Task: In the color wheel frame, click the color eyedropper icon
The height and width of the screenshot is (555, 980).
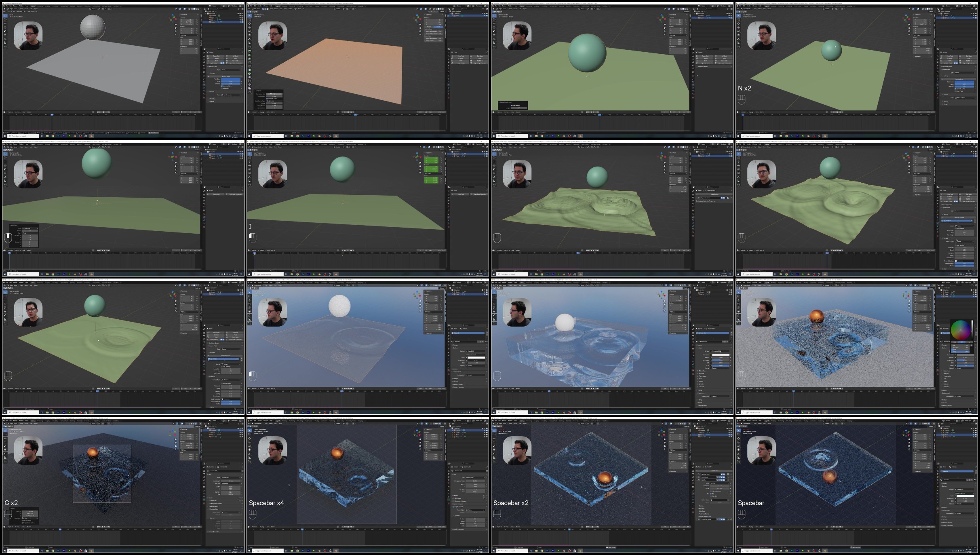Action: coord(972,345)
